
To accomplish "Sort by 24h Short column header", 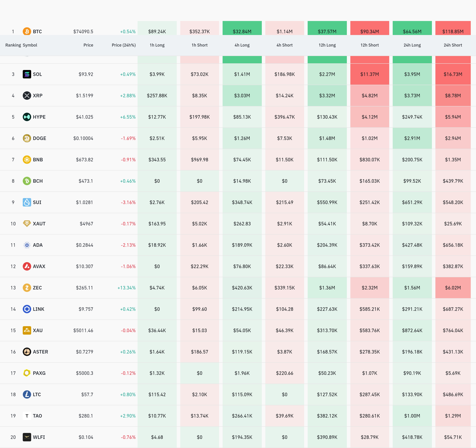I will tap(453, 45).
